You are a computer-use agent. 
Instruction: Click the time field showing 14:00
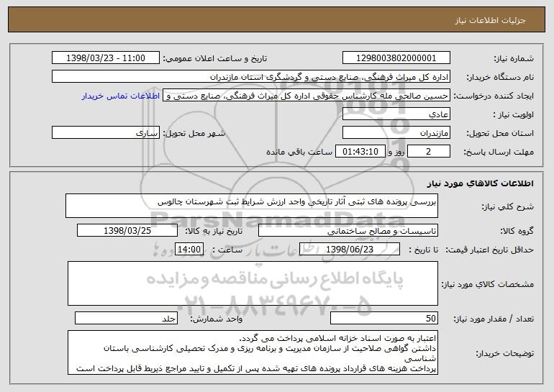(189, 250)
